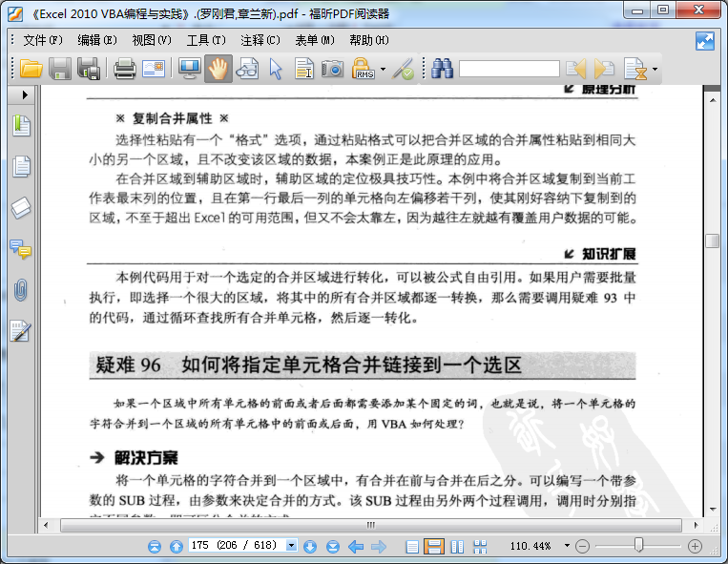Enable facing pages layout
This screenshot has width=728, height=564.
point(457,547)
